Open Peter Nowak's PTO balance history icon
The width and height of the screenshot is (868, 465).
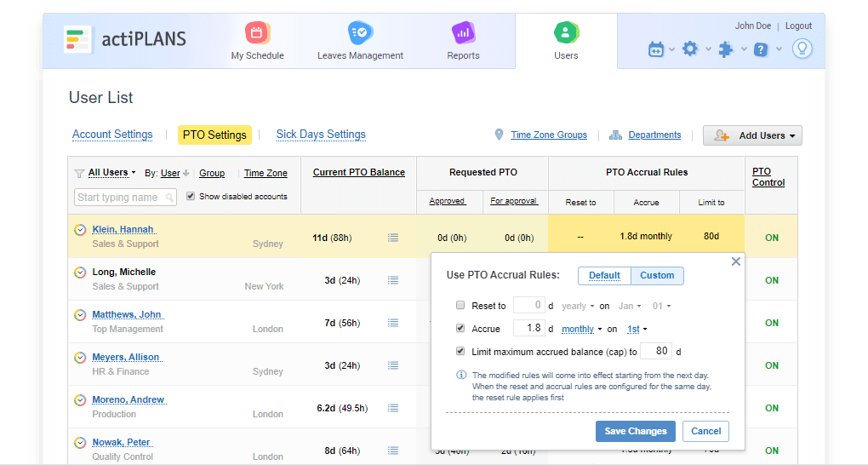click(x=393, y=451)
